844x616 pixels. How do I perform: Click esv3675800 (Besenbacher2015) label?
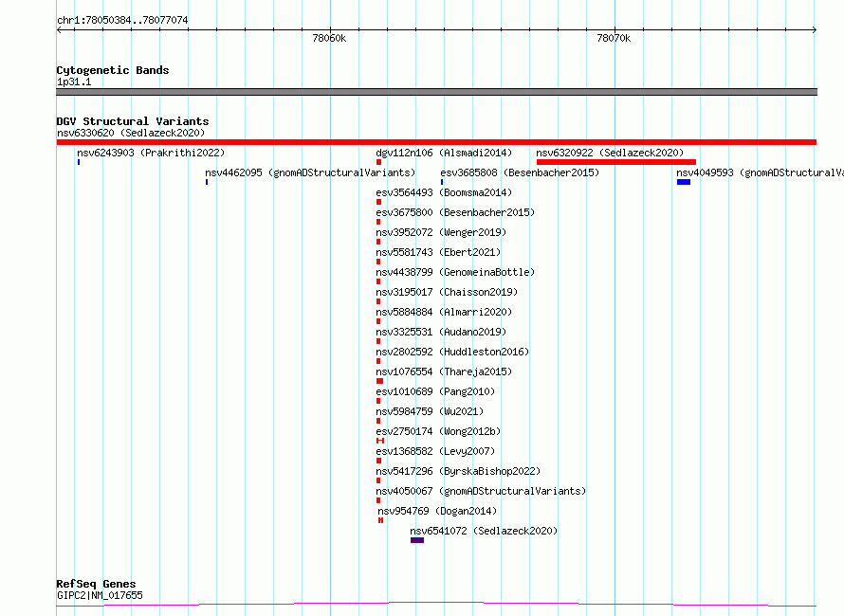coord(455,212)
